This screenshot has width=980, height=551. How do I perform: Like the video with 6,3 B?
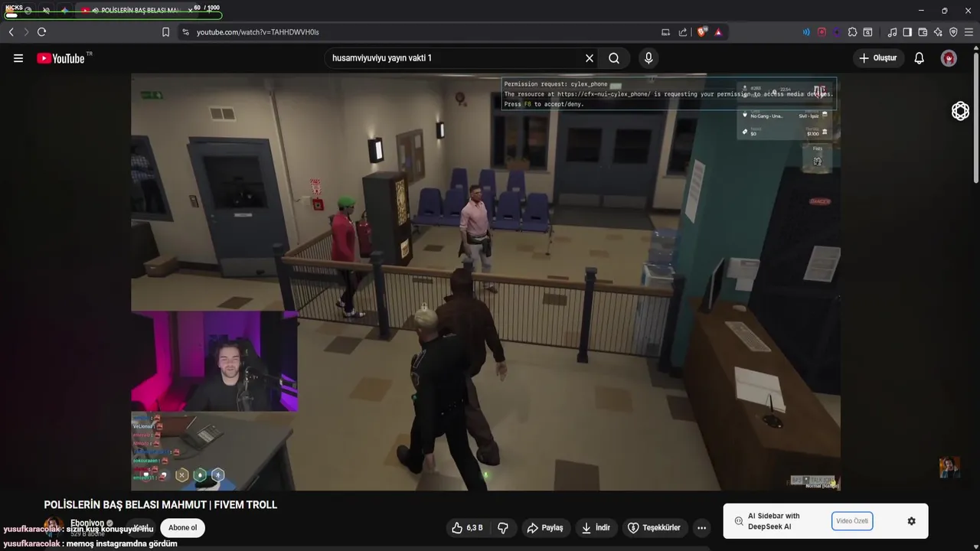[467, 527]
